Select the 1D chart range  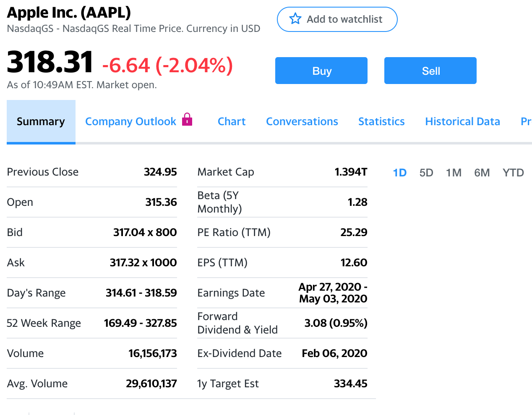[400, 173]
